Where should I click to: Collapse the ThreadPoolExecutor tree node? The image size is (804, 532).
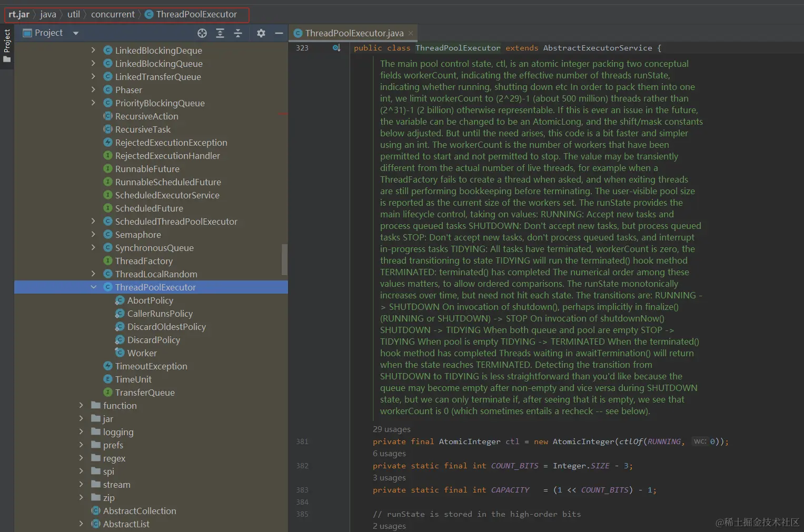[x=93, y=287]
